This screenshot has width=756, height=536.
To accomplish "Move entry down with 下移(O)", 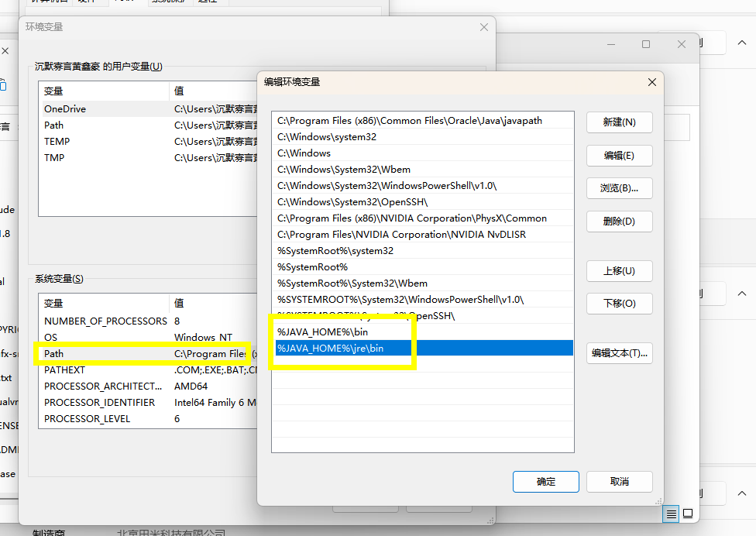I will (619, 304).
